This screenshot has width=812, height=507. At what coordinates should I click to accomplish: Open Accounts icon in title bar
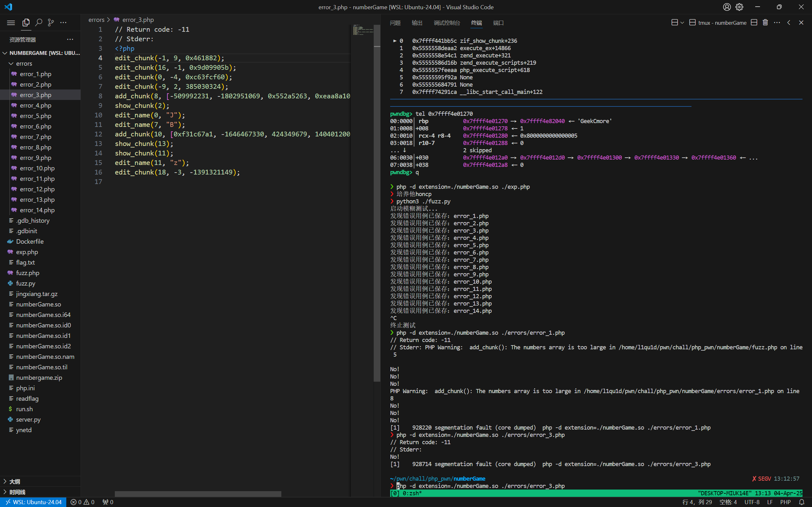tap(727, 7)
